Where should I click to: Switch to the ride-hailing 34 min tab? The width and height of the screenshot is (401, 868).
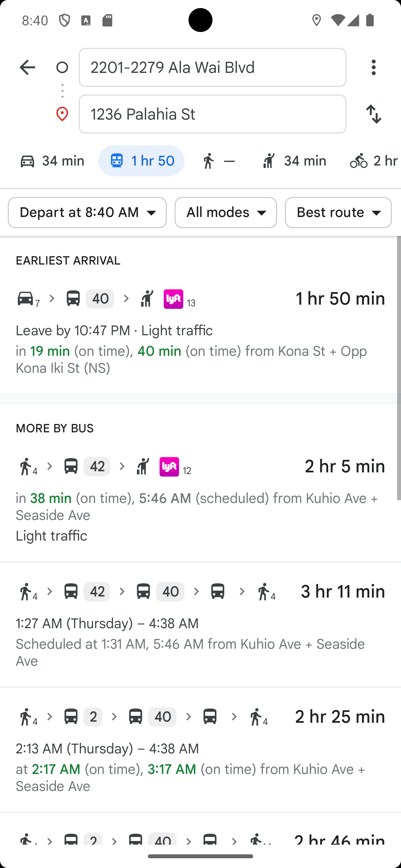click(294, 161)
